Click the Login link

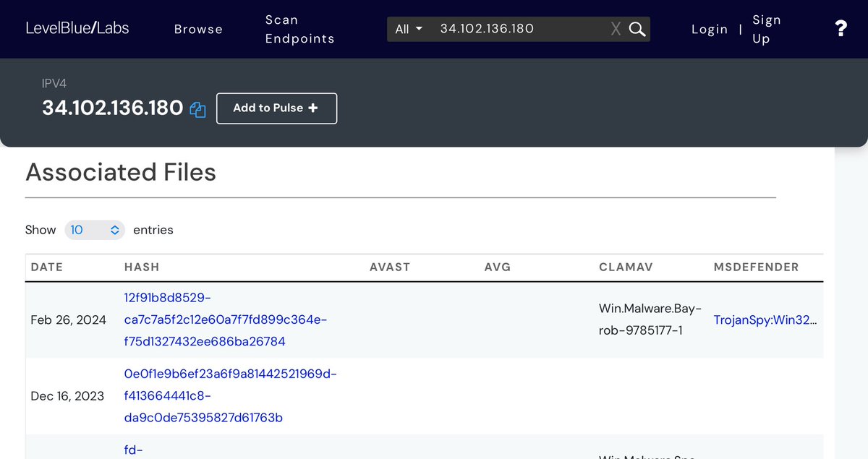click(709, 29)
